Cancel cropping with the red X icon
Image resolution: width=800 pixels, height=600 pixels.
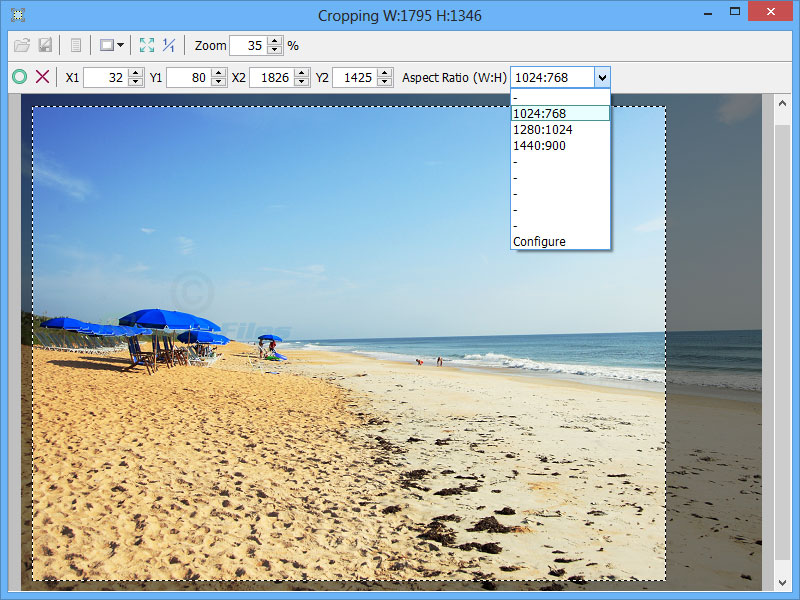(x=42, y=77)
